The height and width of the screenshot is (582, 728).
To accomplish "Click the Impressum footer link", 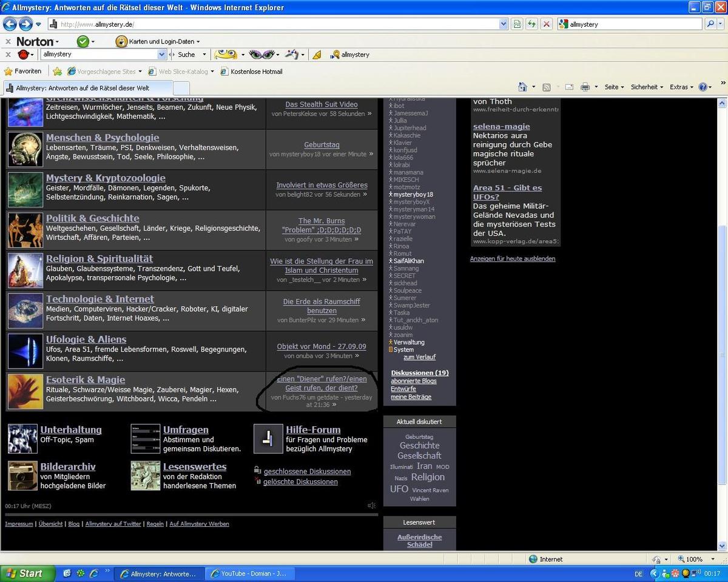I will tap(19, 524).
